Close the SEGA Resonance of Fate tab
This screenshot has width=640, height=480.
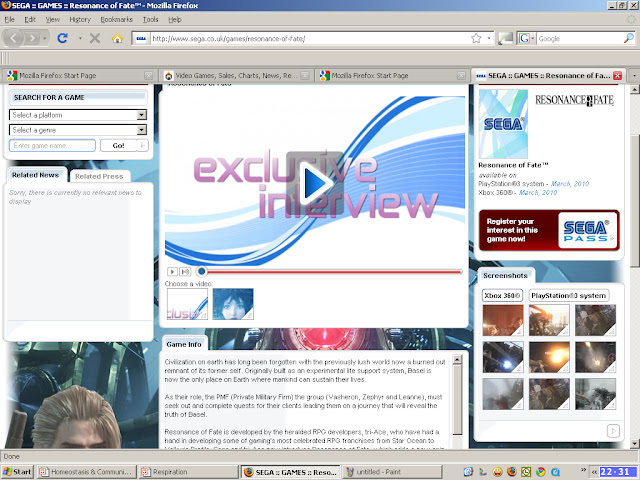tap(618, 76)
